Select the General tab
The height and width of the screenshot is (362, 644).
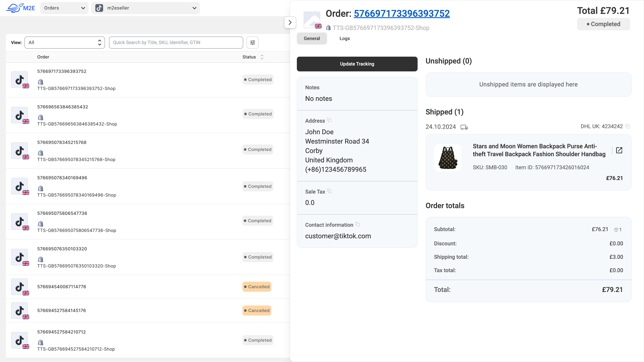pos(312,39)
